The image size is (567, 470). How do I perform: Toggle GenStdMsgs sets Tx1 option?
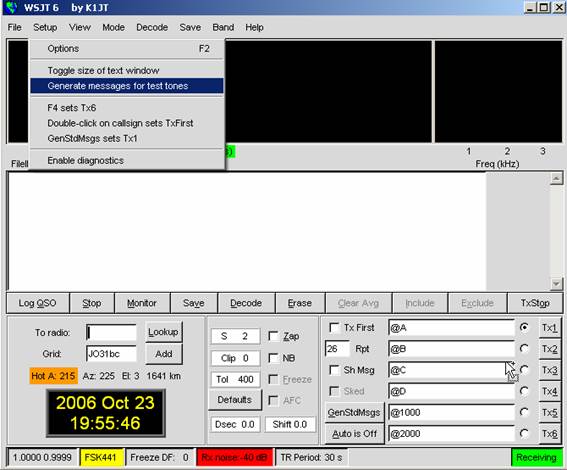127,138
